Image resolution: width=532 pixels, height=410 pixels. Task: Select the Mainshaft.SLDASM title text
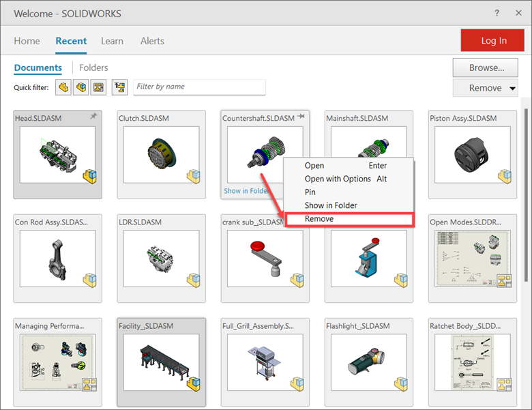click(357, 118)
